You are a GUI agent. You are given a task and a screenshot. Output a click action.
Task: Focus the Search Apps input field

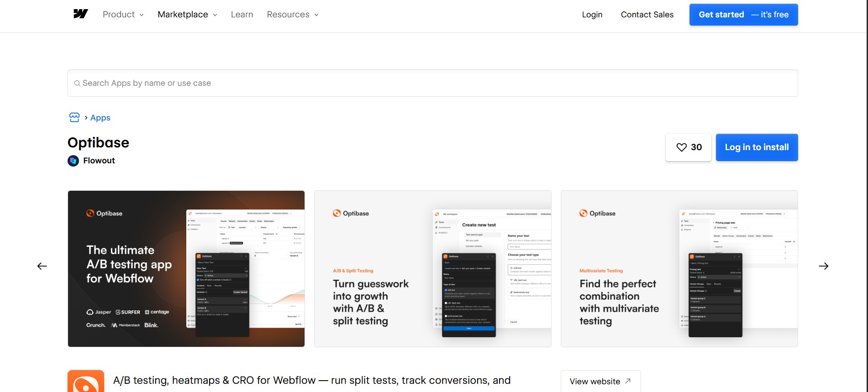tap(433, 83)
